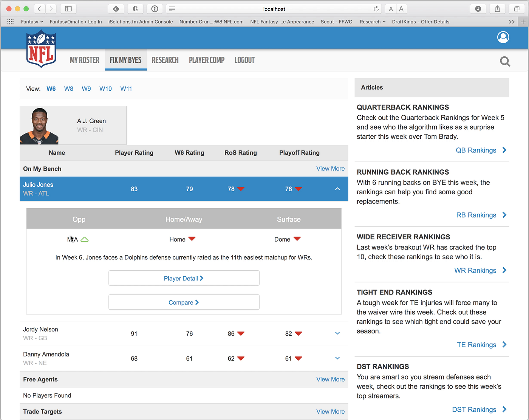Collapse the Julio Jones row chevron

click(337, 189)
